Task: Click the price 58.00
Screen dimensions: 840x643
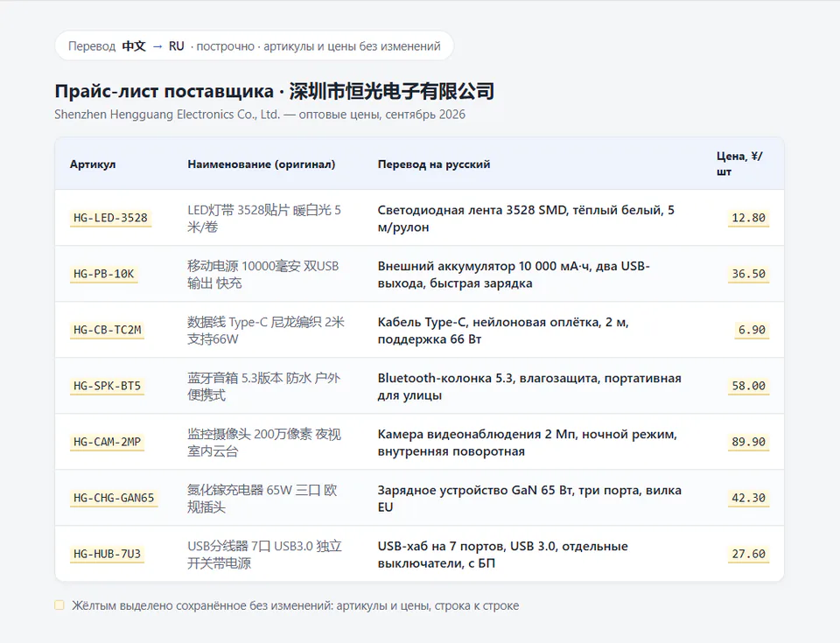Action: point(748,386)
